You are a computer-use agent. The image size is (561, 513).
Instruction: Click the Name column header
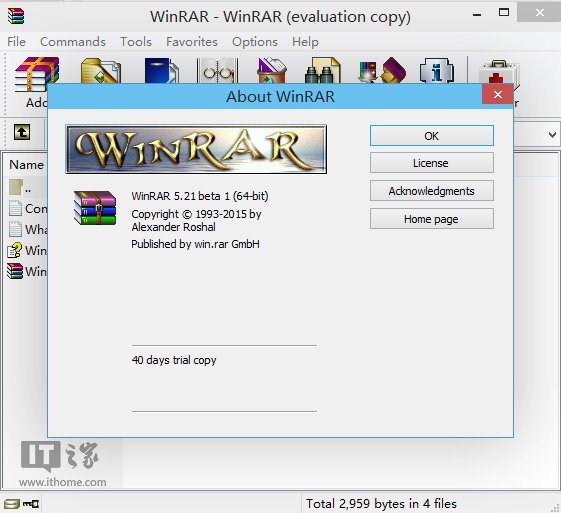point(26,165)
